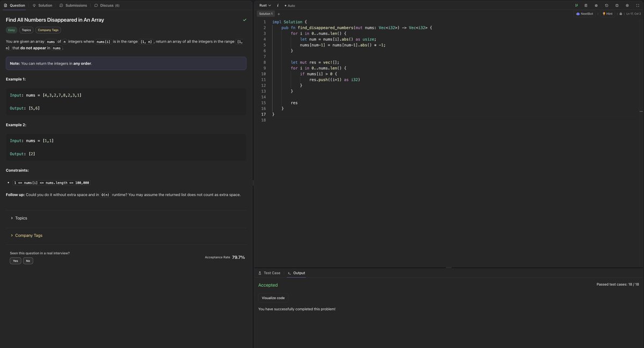Enter fullscreen with the expand corners icon
The image size is (644, 348).
(638, 5)
